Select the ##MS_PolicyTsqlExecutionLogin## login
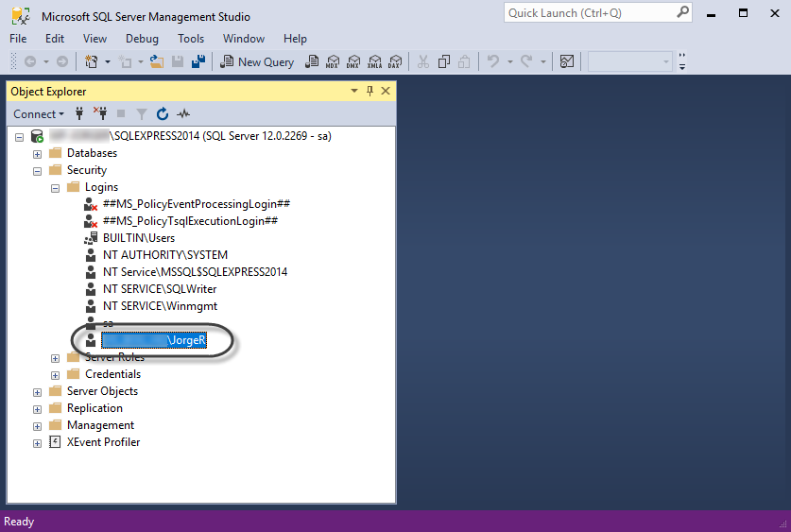 pyautogui.click(x=190, y=221)
